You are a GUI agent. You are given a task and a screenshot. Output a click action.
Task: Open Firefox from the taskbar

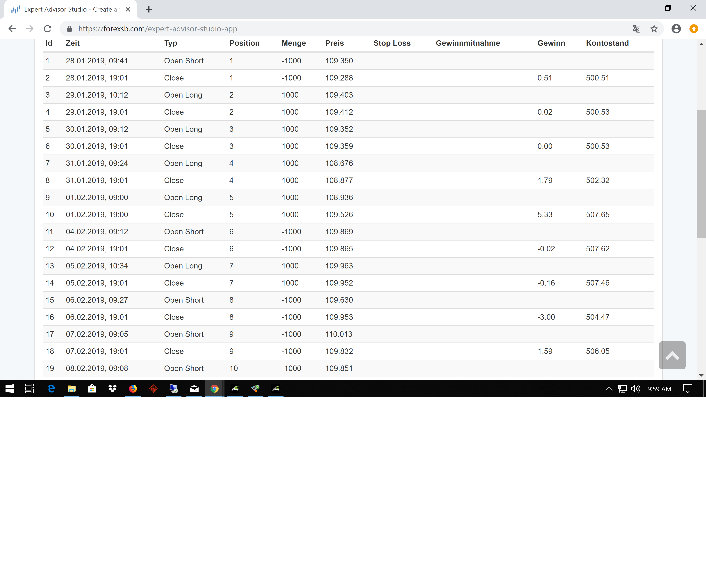[133, 389]
